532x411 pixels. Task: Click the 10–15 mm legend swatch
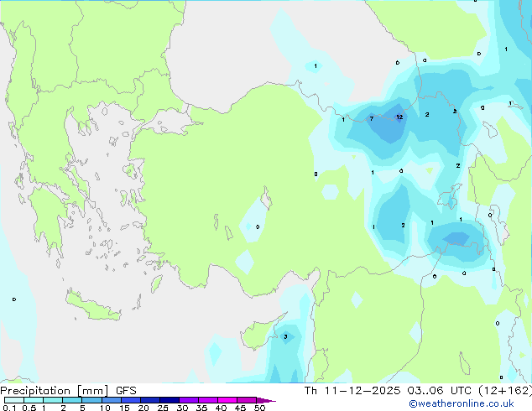[x=111, y=400]
